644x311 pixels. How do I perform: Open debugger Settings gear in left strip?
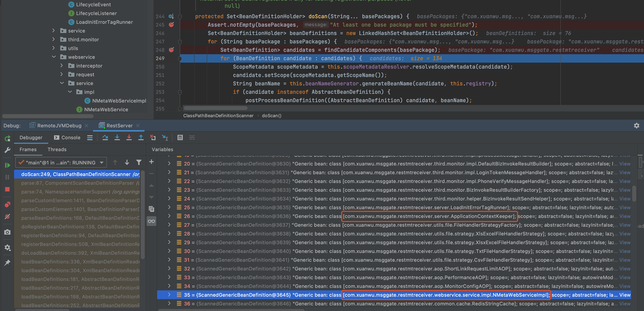tap(7, 248)
